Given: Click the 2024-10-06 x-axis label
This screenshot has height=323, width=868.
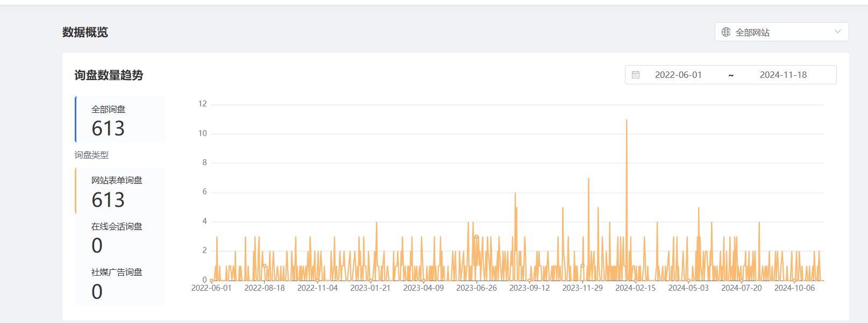Looking at the screenshot, I should 794,288.
